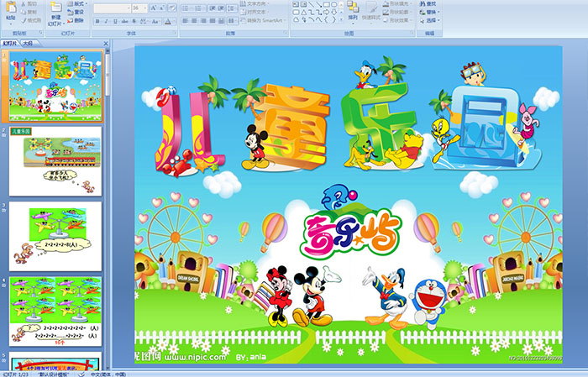The image size is (588, 377).
Task: Expand Paste options arrow under 粘贴
Action: coord(11,24)
